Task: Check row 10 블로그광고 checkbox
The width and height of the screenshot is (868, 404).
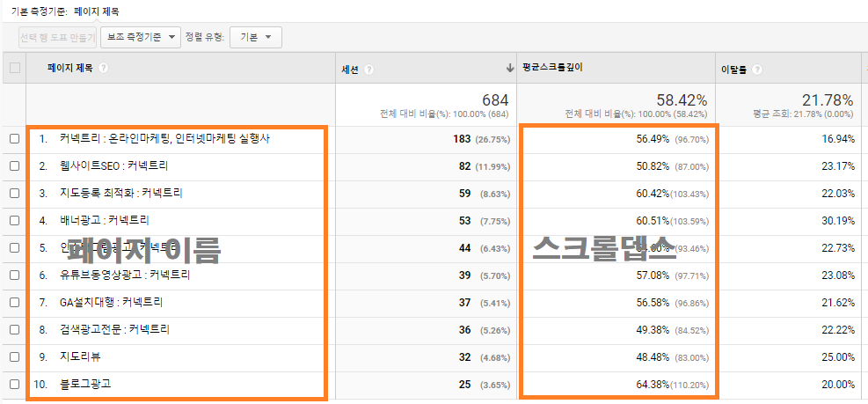Action: pyautogui.click(x=14, y=384)
